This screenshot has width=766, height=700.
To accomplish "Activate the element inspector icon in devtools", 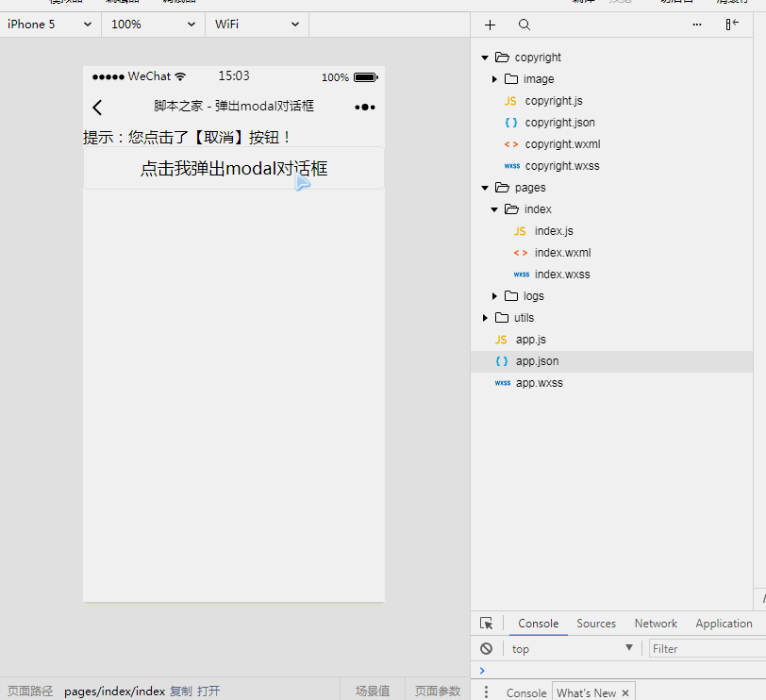I will 486,624.
